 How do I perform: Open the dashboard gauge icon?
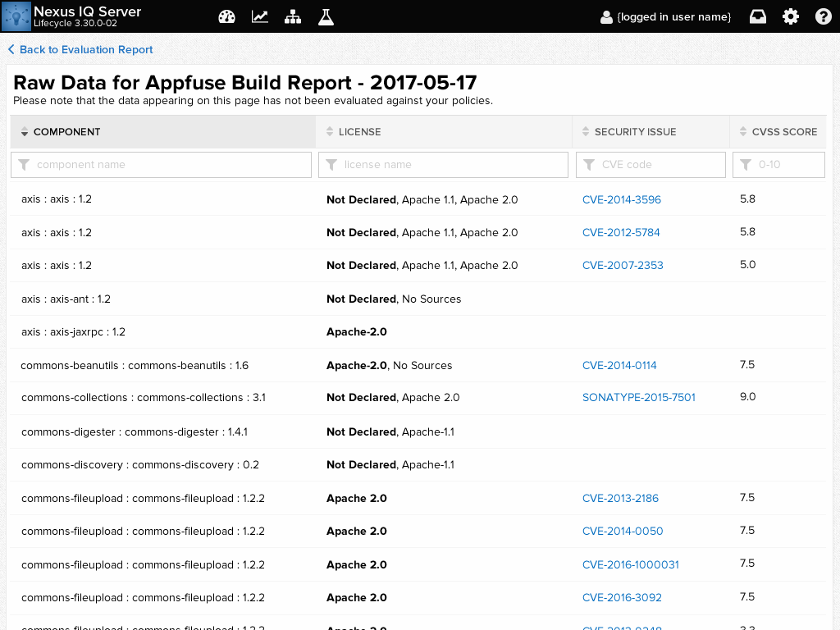point(227,16)
